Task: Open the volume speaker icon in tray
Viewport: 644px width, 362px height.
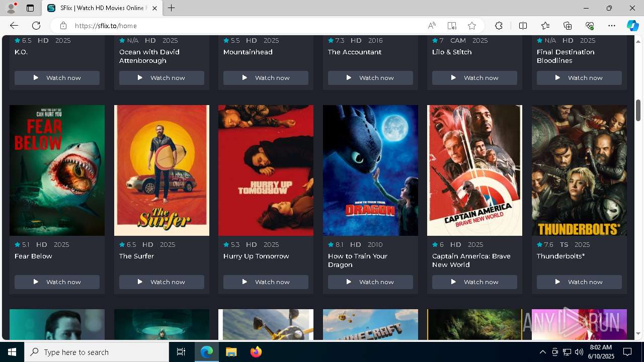Action: (579, 352)
